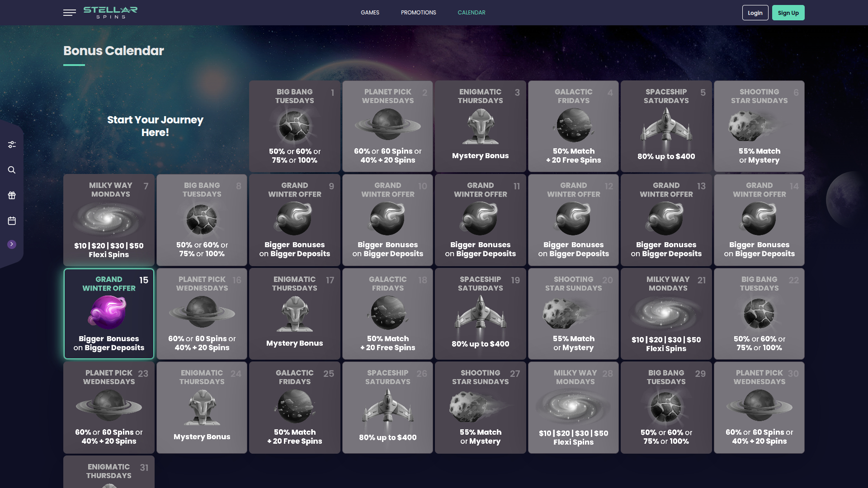This screenshot has height=488, width=868.
Task: Open the GAMES navigation item
Action: (x=370, y=13)
